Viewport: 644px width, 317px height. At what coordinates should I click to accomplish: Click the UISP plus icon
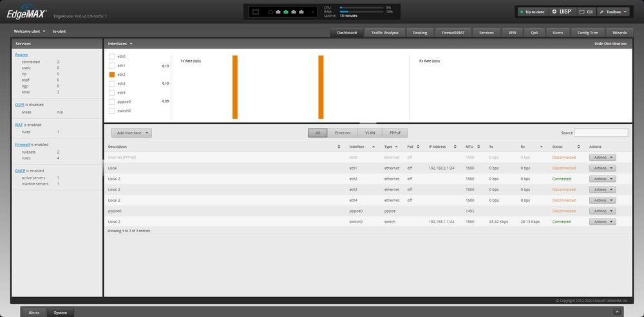[554, 12]
